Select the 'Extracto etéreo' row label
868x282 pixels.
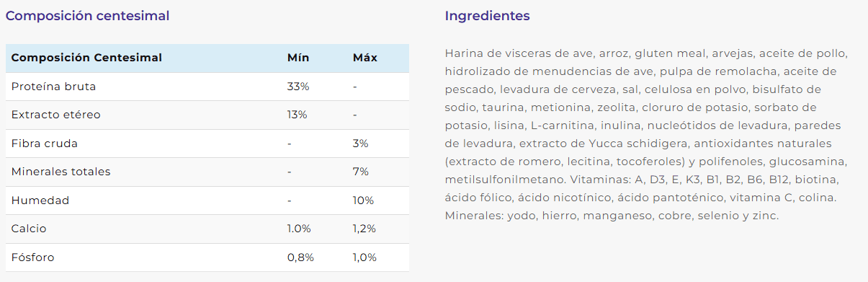(x=55, y=115)
